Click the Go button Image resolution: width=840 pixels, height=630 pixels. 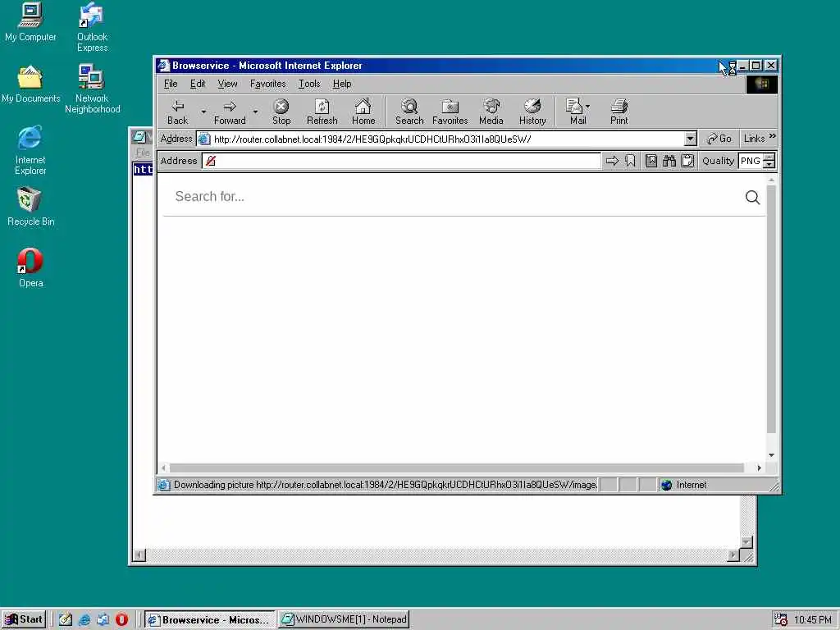(x=719, y=139)
